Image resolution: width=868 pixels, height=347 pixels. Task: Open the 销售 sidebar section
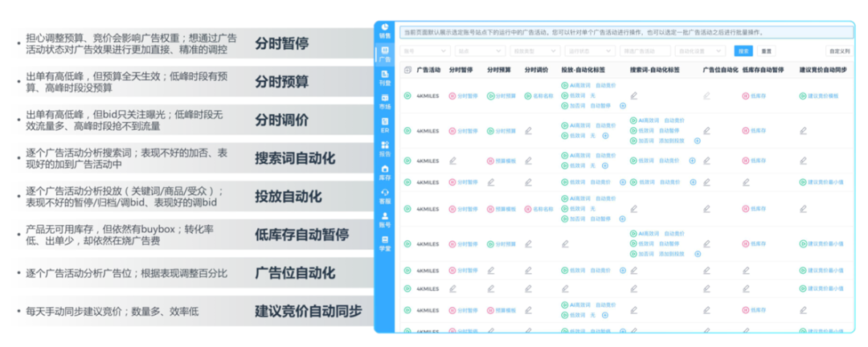click(x=384, y=30)
